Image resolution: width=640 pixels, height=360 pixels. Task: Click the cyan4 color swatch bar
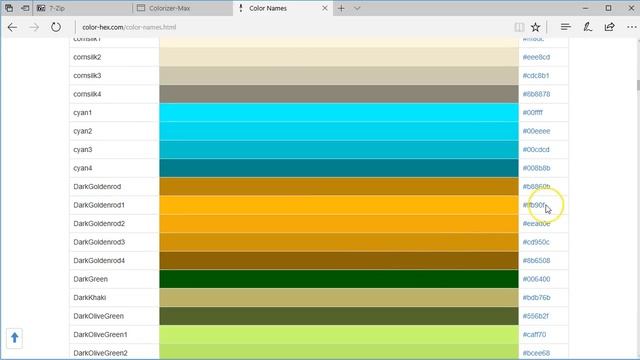tap(339, 168)
